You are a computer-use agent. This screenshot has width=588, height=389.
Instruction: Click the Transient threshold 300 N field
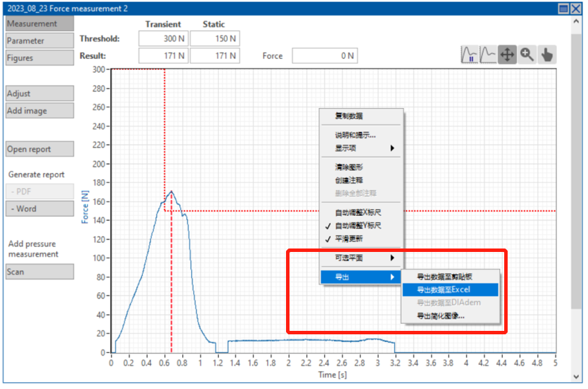tap(163, 39)
